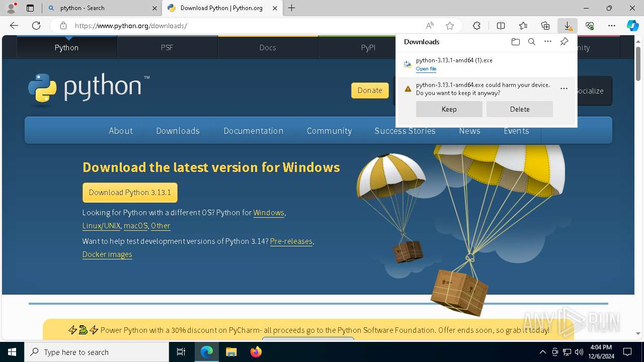The height and width of the screenshot is (362, 644).
Task: Click the Keep button for download
Action: (449, 109)
